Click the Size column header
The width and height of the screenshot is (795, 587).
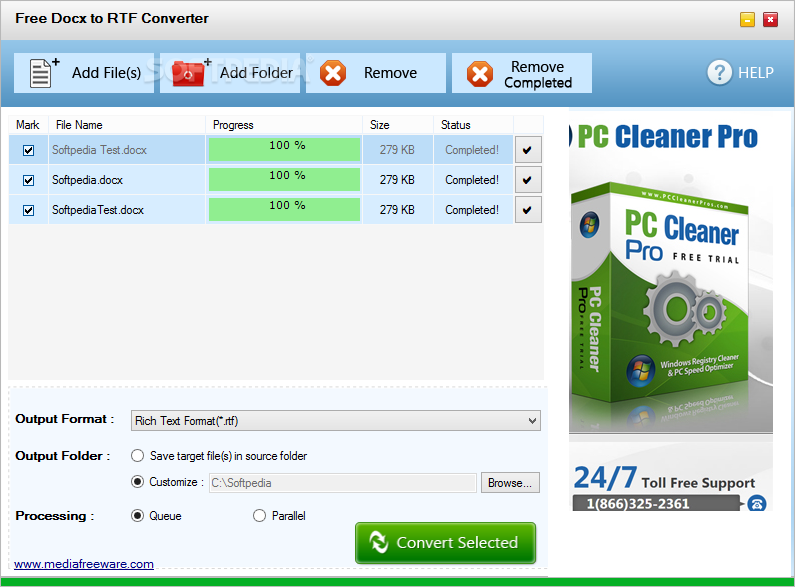[x=398, y=125]
